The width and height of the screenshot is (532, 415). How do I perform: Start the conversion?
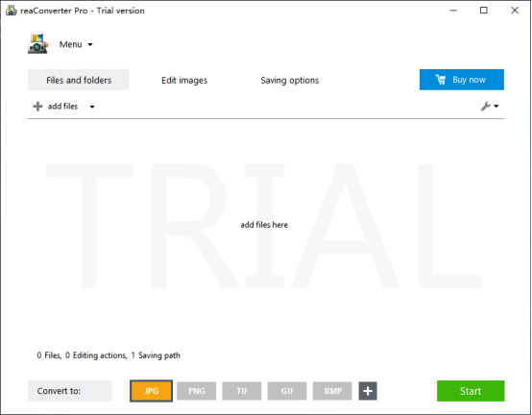471,391
